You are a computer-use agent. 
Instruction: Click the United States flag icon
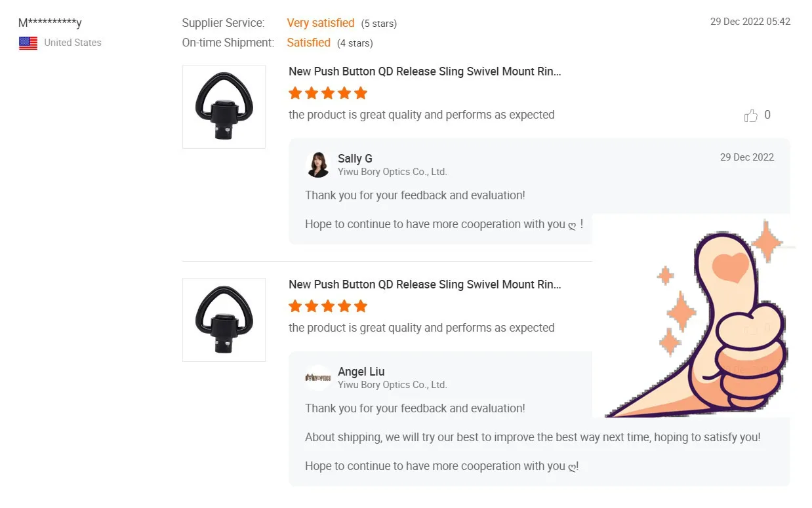click(x=28, y=43)
